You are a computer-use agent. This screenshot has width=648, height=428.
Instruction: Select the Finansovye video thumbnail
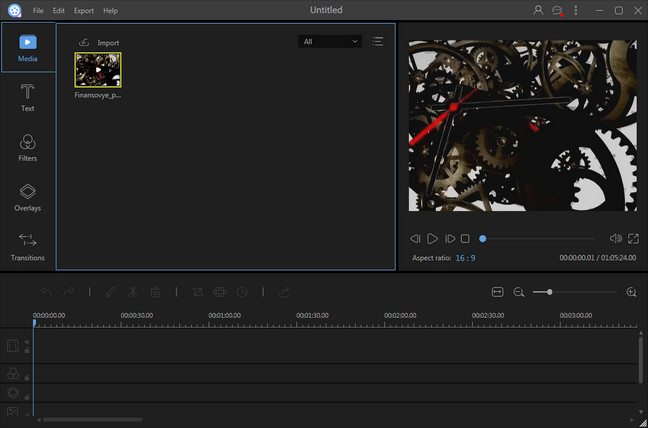[x=97, y=70]
